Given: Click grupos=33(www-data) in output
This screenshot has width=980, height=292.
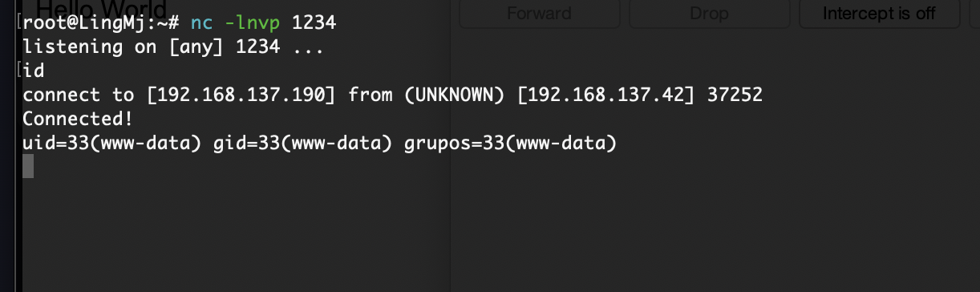Looking at the screenshot, I should tap(510, 144).
